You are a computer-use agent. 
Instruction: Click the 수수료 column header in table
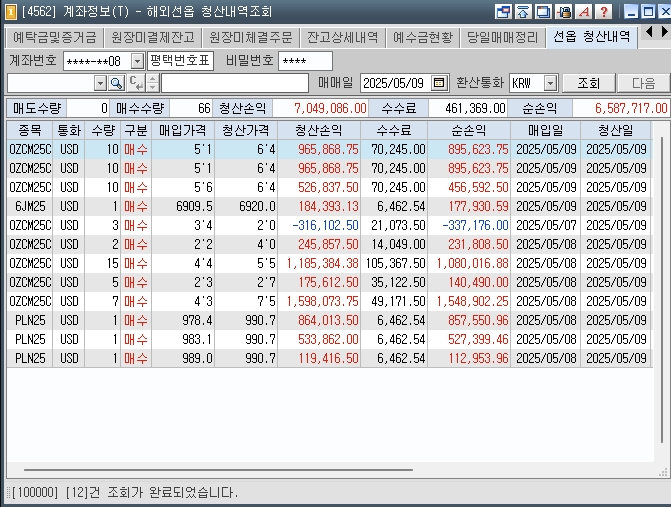(x=394, y=130)
